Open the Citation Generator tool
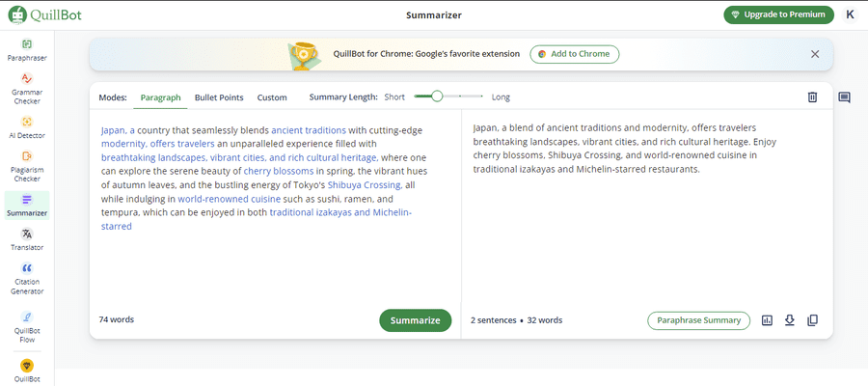 point(27,279)
